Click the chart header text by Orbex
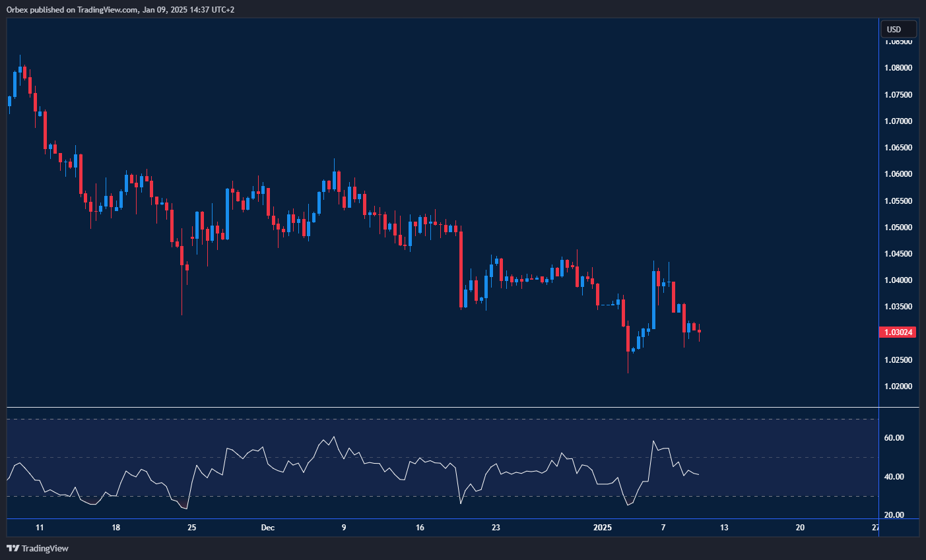 pos(119,9)
